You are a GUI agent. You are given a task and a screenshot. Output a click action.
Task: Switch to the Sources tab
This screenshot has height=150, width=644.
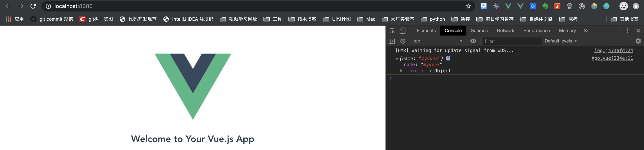[x=479, y=31]
